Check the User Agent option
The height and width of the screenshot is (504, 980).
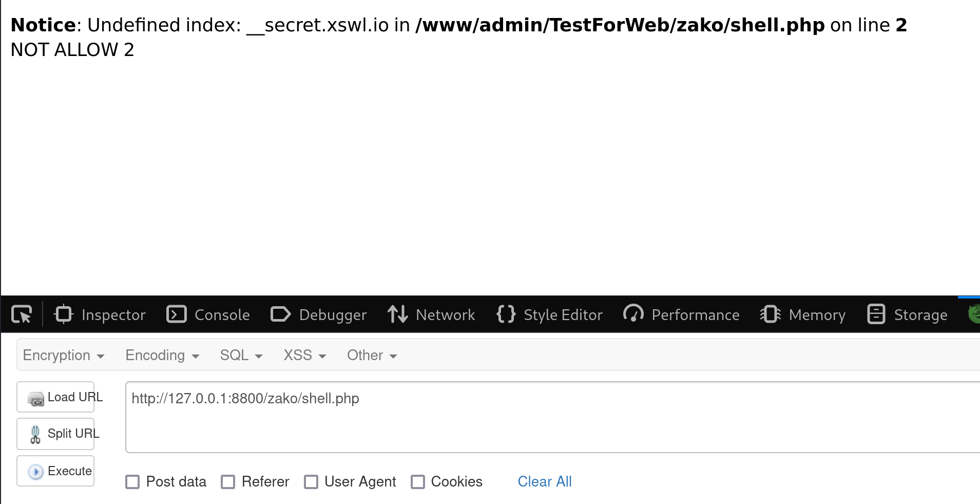311,482
